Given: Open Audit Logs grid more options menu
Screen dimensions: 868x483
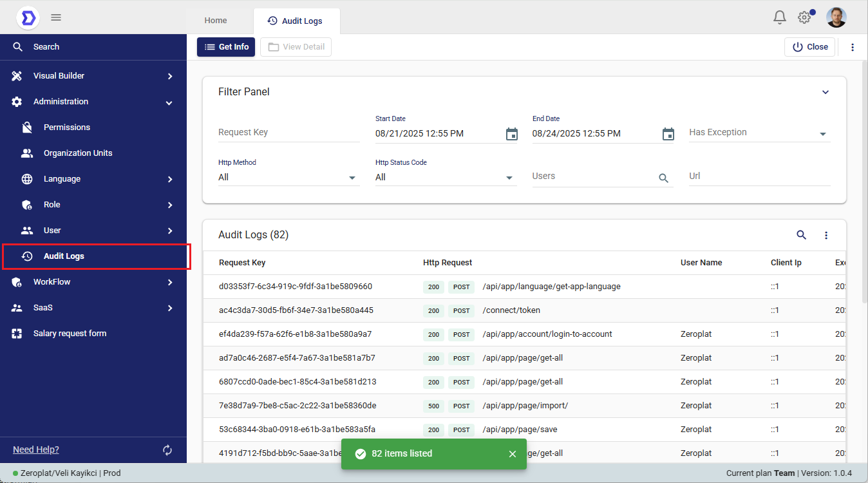Looking at the screenshot, I should (x=826, y=236).
